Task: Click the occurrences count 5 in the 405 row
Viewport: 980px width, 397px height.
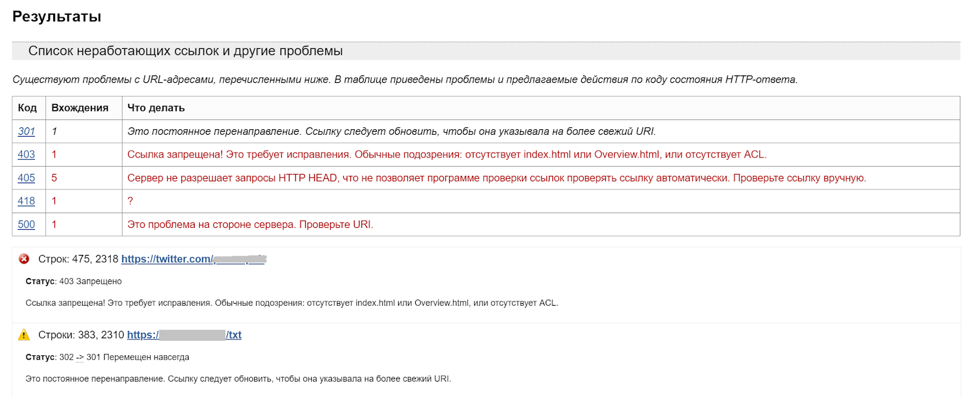Action: [55, 178]
